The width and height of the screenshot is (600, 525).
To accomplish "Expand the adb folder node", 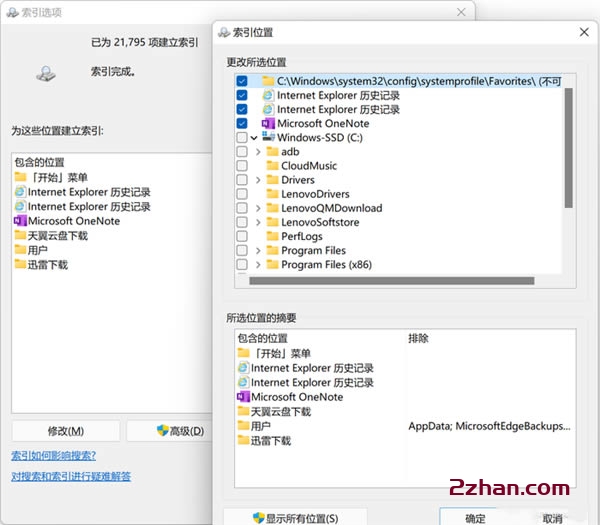I will tap(258, 152).
